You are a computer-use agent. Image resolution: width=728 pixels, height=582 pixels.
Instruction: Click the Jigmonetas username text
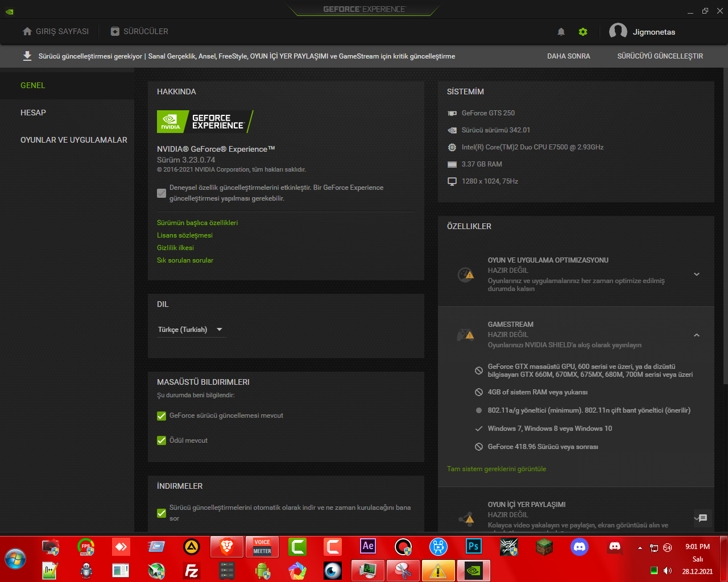[654, 32]
